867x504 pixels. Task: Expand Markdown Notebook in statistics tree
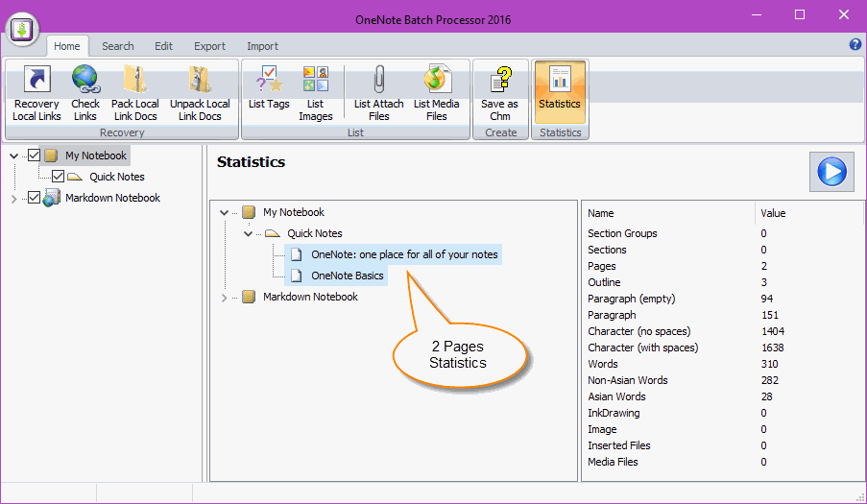(x=224, y=298)
